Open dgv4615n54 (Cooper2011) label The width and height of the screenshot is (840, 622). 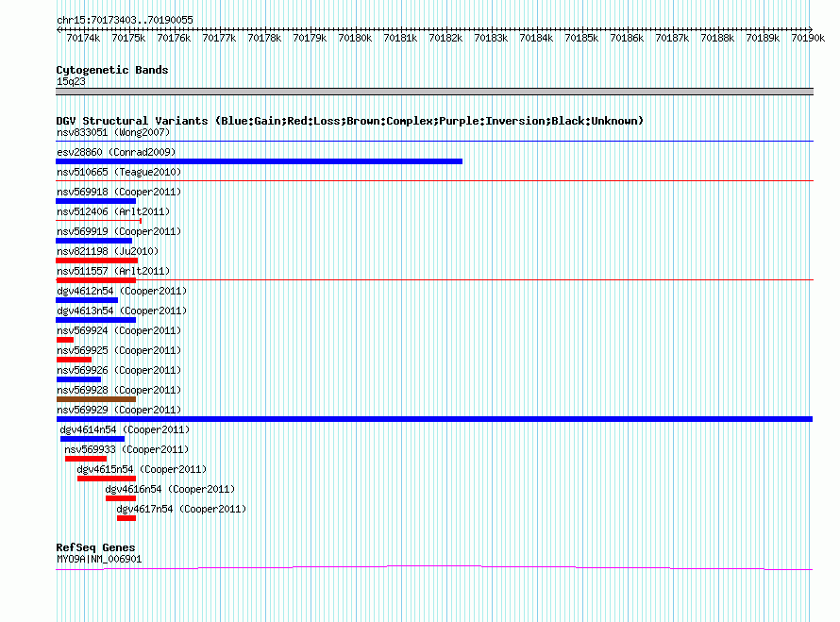(x=142, y=469)
